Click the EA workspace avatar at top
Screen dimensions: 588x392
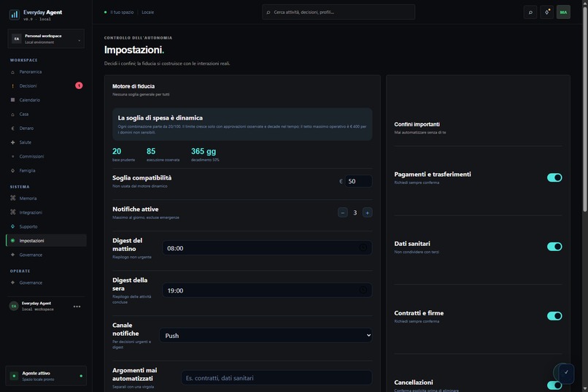pyautogui.click(x=17, y=39)
